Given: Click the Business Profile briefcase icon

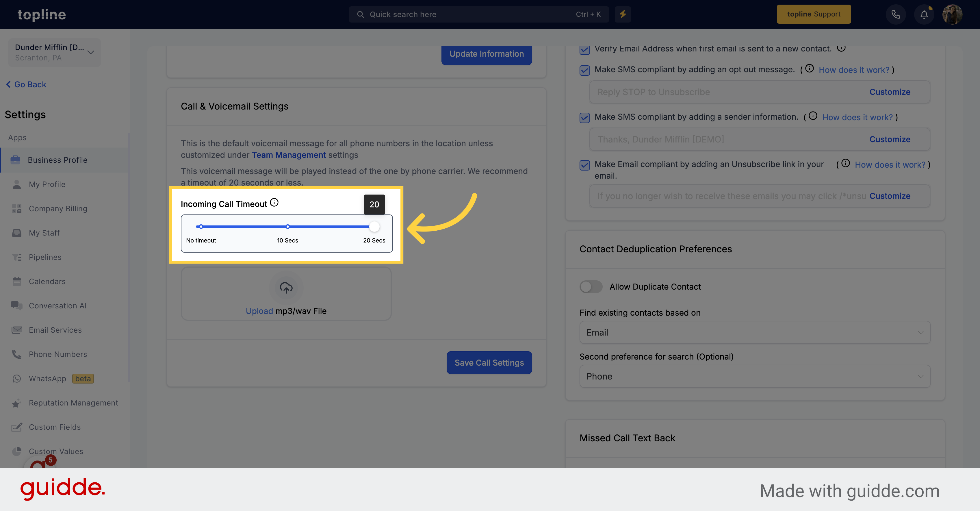Looking at the screenshot, I should coord(16,160).
